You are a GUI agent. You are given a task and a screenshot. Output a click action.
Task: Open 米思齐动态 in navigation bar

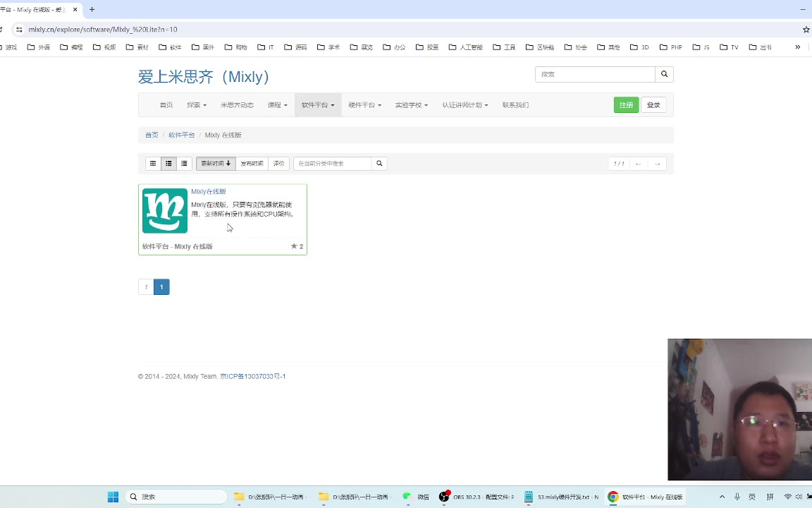237,104
